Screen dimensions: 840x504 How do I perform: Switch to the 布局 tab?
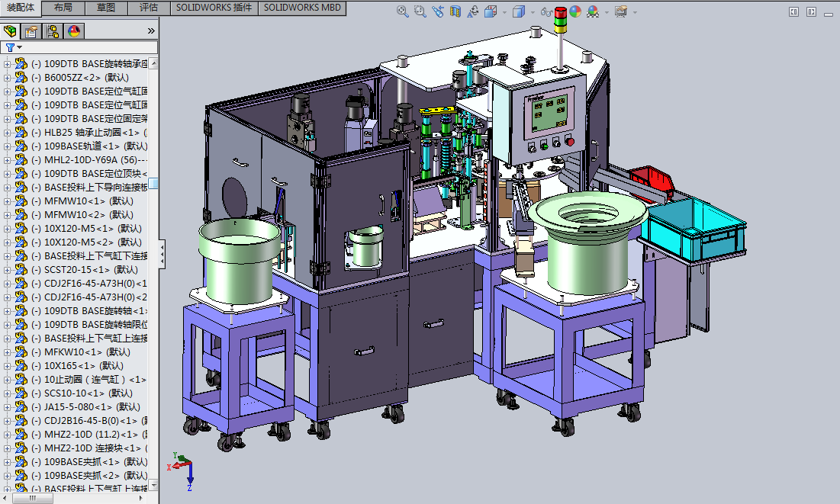[63, 8]
